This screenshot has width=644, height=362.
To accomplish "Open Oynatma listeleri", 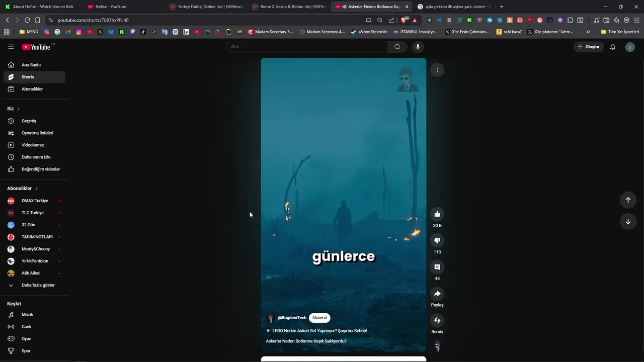I will click(x=34, y=133).
